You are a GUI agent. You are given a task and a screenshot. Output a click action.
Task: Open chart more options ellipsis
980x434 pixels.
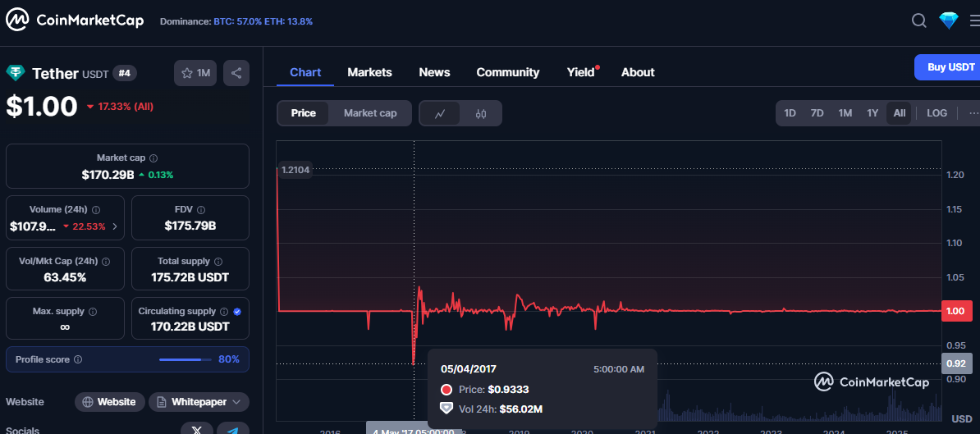[973, 113]
